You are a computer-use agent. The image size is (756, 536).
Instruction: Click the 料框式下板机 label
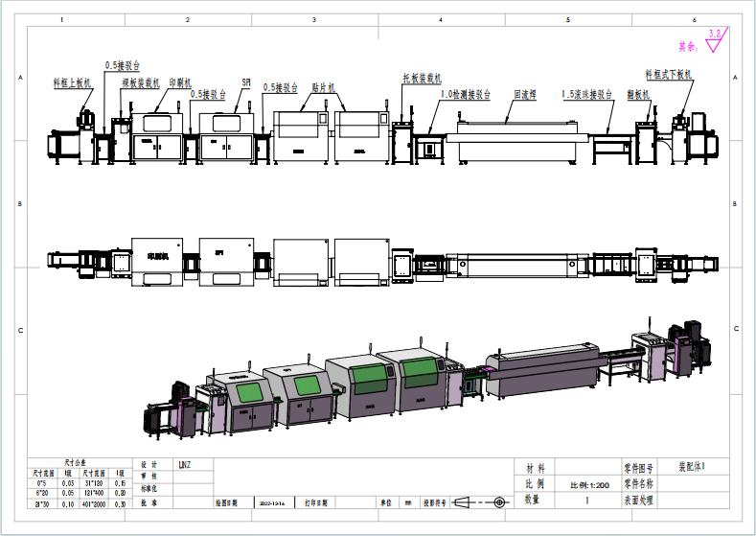coord(668,74)
